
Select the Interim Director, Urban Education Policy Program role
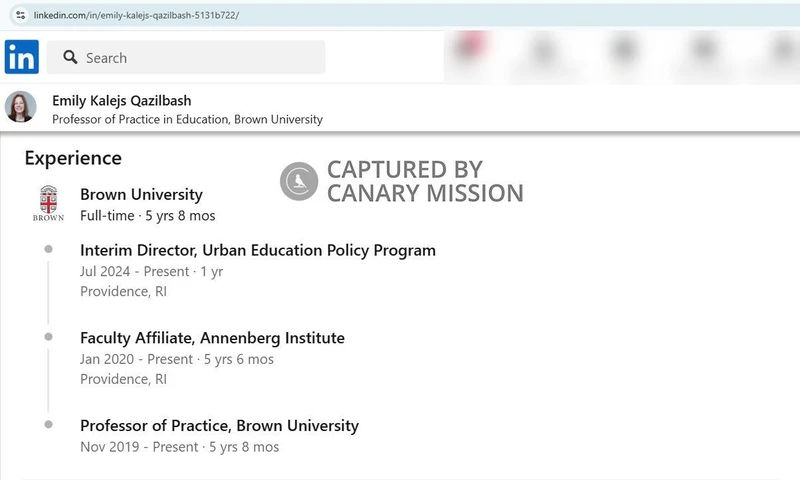[x=258, y=250]
